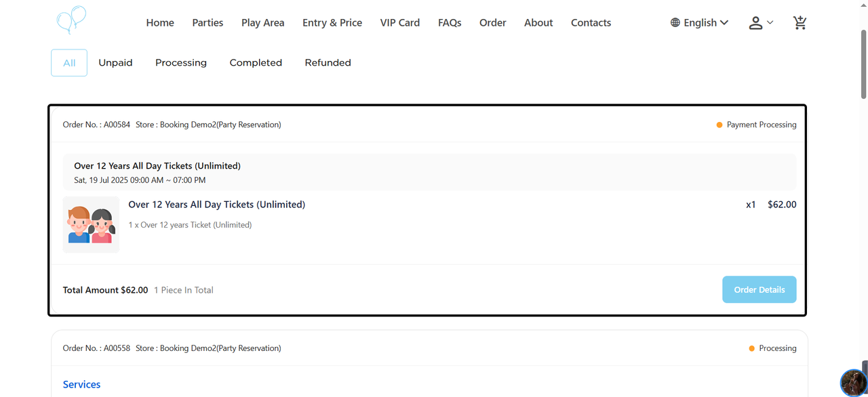Viewport: 868px width, 397px height.
Task: Click the balloon logo icon
Action: [71, 20]
